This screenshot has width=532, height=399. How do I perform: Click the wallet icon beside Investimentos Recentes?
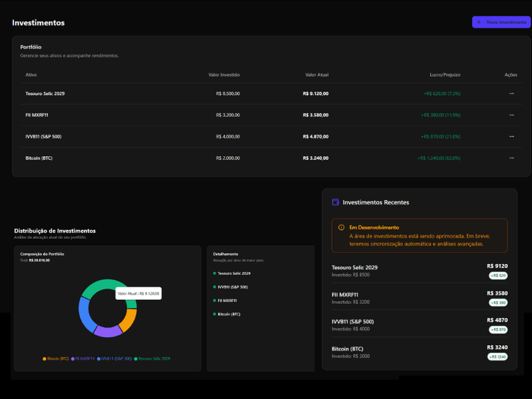[x=336, y=202]
